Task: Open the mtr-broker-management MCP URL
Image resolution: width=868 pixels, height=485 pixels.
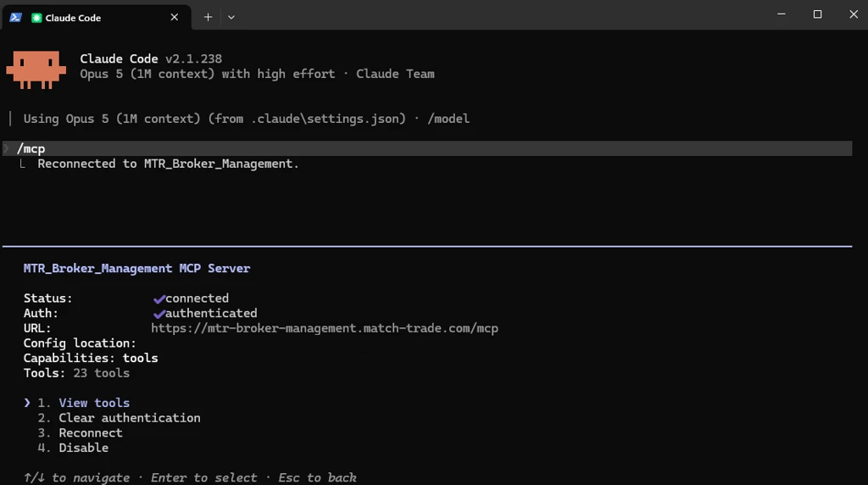Action: point(325,328)
